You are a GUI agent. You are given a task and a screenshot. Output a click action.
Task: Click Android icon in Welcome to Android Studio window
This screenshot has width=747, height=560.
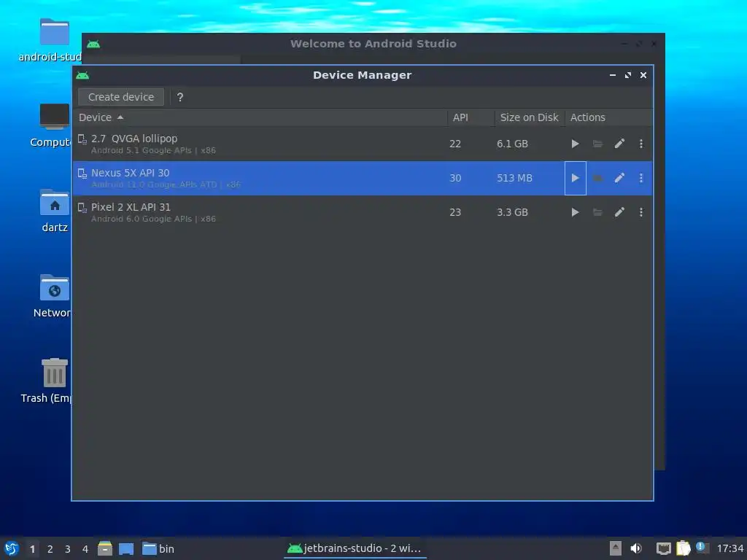pyautogui.click(x=93, y=44)
